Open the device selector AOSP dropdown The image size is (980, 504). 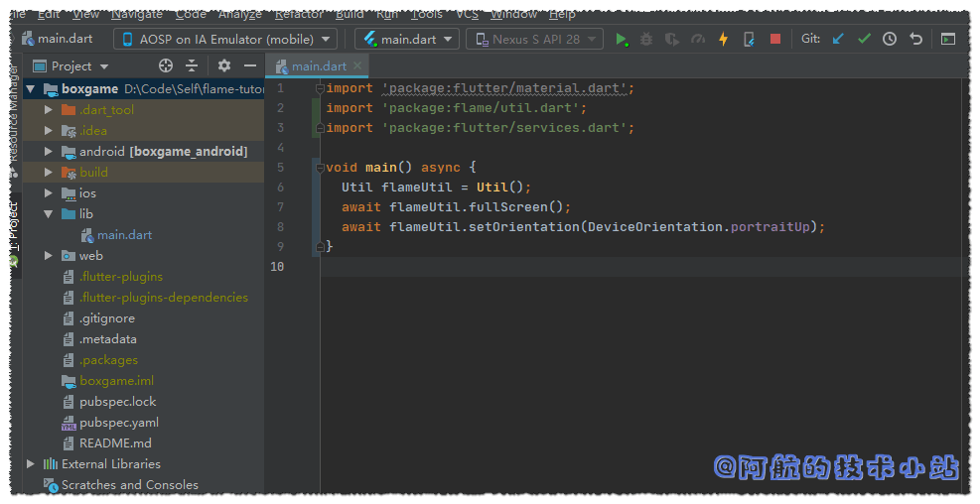(224, 40)
